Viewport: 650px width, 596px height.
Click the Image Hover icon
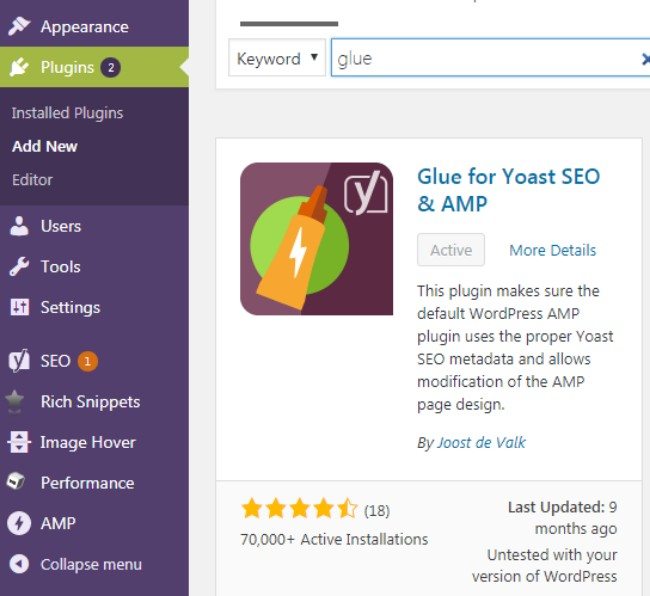click(x=19, y=442)
